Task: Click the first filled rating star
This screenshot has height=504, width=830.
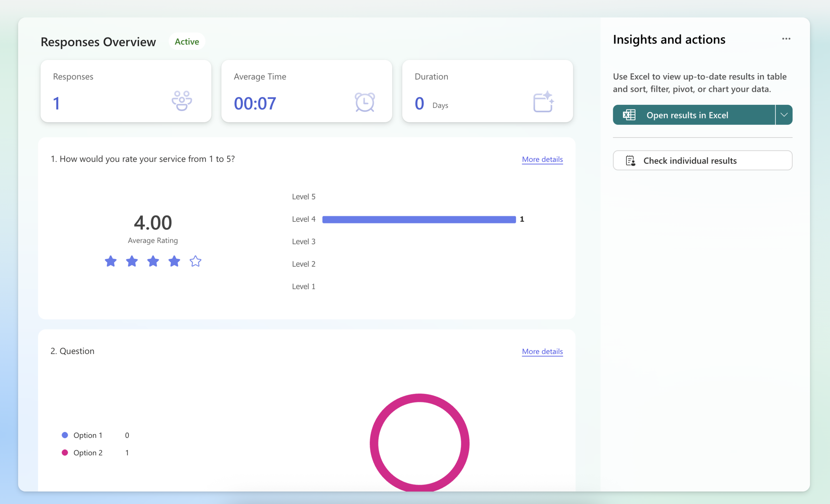Action: click(111, 261)
